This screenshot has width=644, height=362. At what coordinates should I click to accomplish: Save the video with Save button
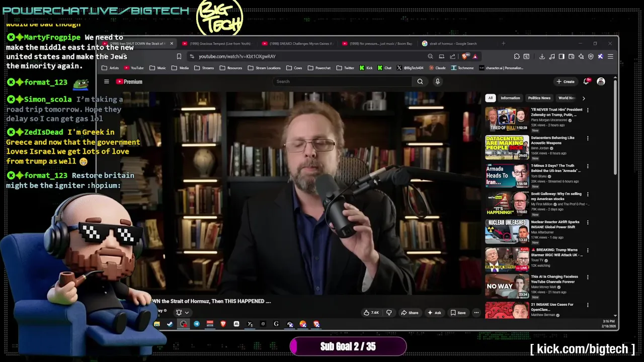tap(458, 313)
